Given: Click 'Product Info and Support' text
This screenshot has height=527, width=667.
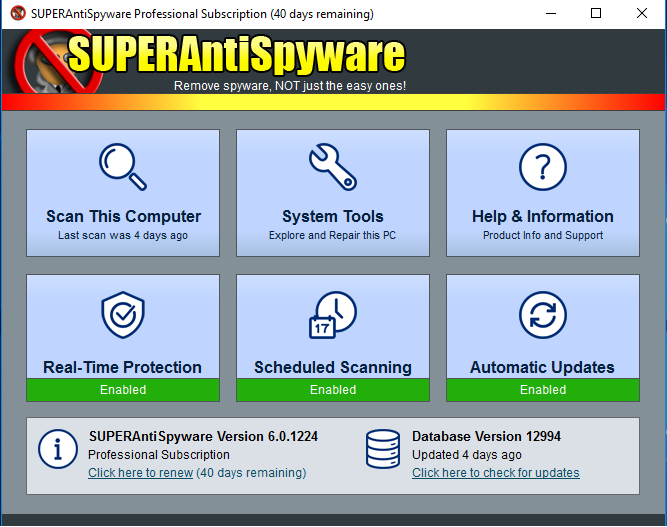Looking at the screenshot, I should pyautogui.click(x=543, y=235).
